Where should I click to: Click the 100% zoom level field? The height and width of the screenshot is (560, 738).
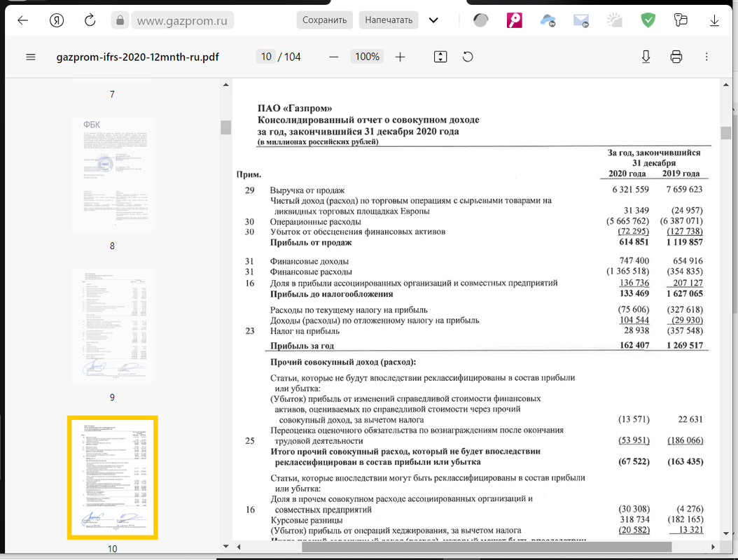coord(367,57)
